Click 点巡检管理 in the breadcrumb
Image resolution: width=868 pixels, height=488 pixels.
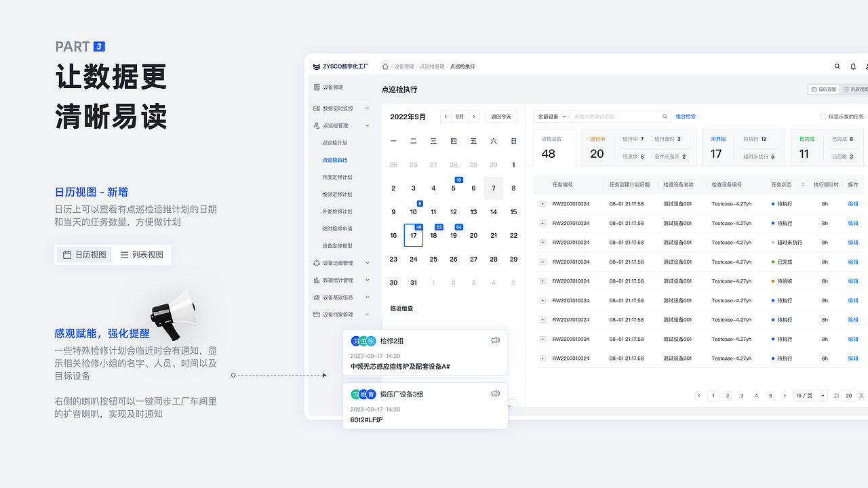click(x=432, y=66)
